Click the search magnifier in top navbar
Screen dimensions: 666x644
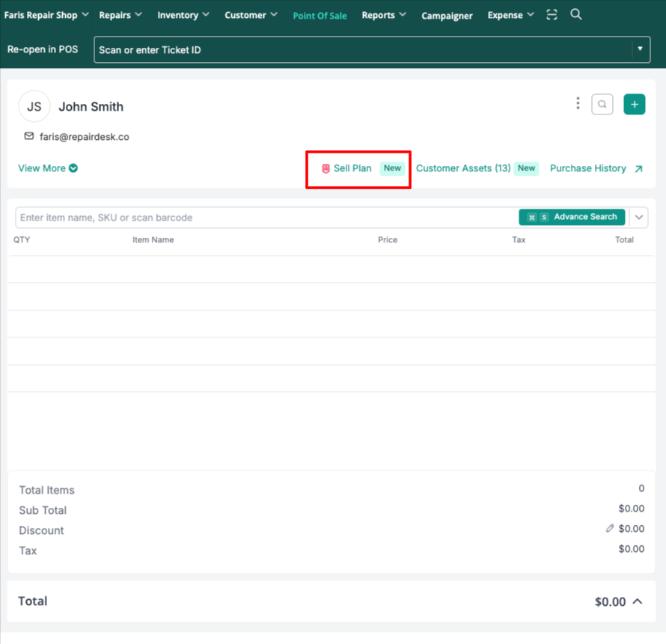click(x=575, y=15)
